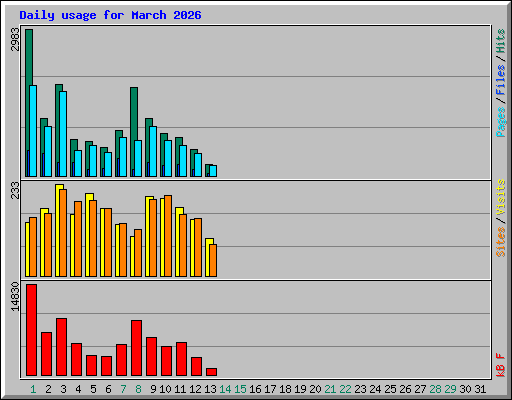Click x-axis day label 9
This screenshot has height=400, width=512.
[x=153, y=389]
